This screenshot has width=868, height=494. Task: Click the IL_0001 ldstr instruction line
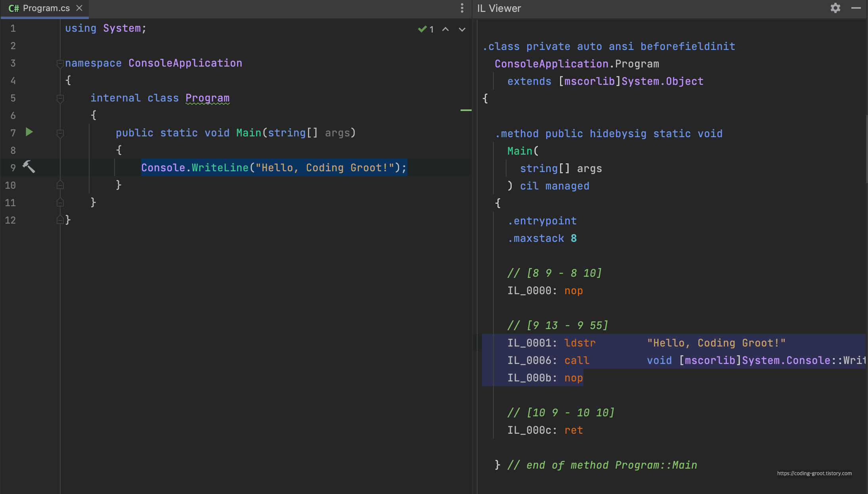pyautogui.click(x=579, y=343)
